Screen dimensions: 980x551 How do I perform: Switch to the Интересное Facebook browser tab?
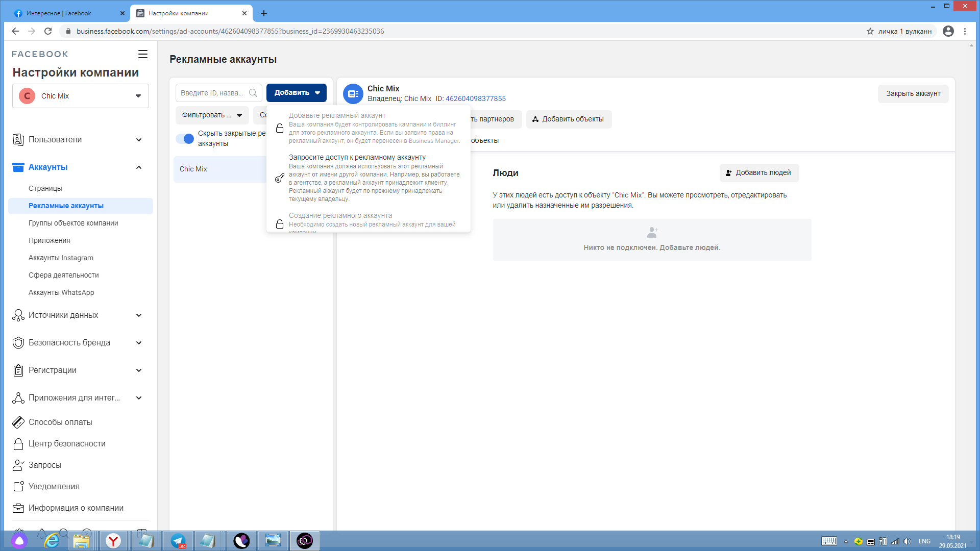[x=70, y=13]
